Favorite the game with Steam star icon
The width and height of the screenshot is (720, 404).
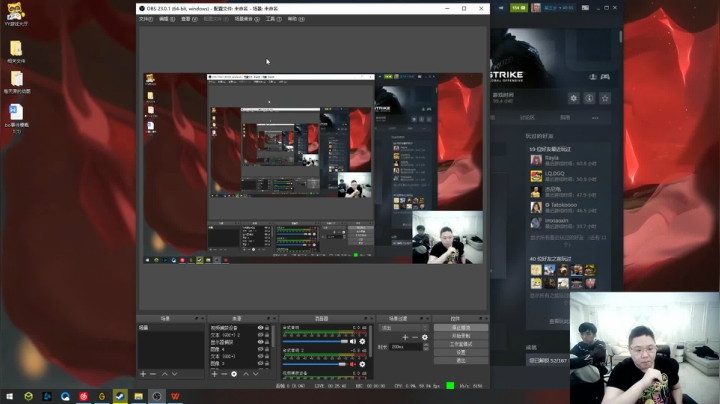(605, 98)
